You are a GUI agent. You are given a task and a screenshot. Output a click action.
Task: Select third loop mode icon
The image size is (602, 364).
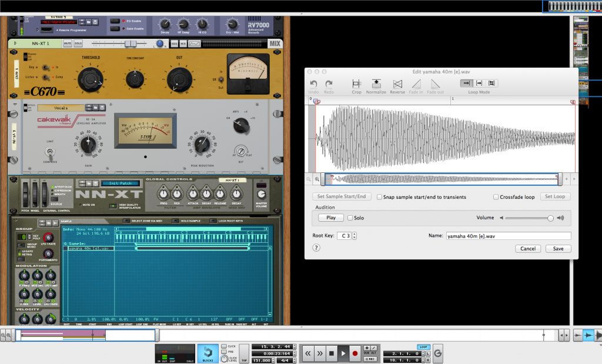pyautogui.click(x=491, y=83)
